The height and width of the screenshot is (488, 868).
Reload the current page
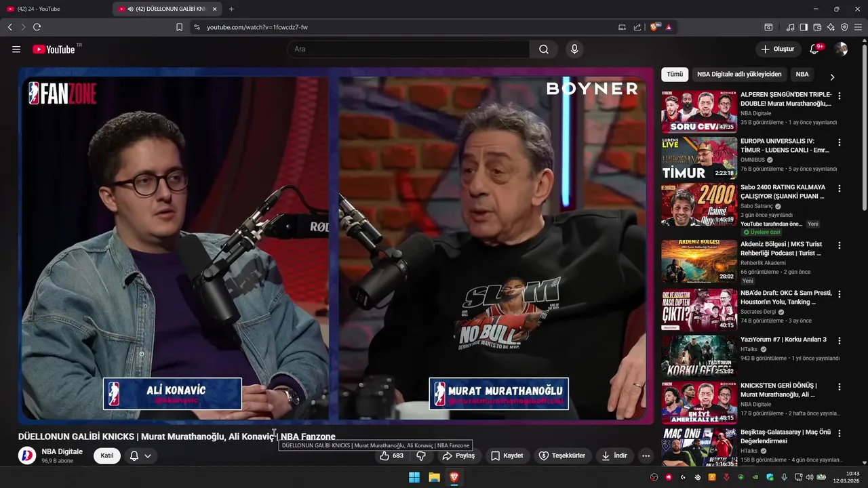pyautogui.click(x=37, y=27)
